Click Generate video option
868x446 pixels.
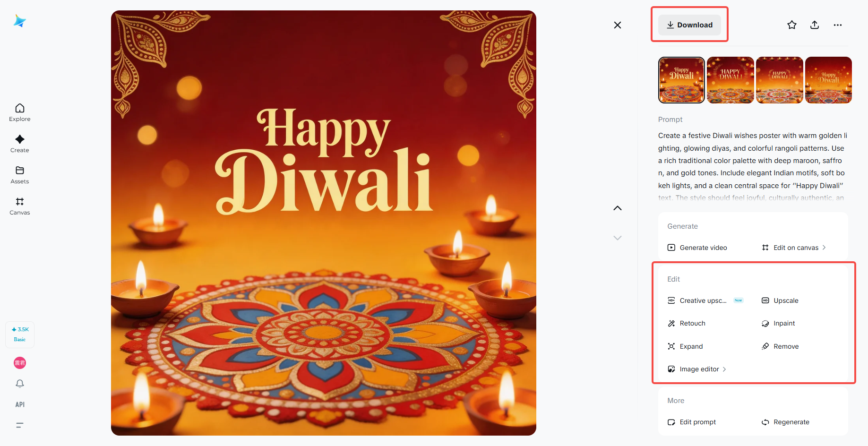coord(697,248)
